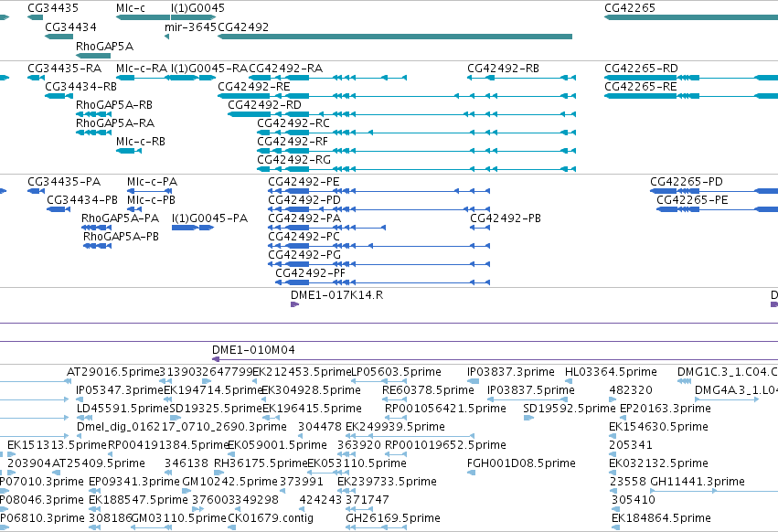Click protein RhoGAP5A-PA label
The width and height of the screenshot is (778, 532).
tap(120, 218)
